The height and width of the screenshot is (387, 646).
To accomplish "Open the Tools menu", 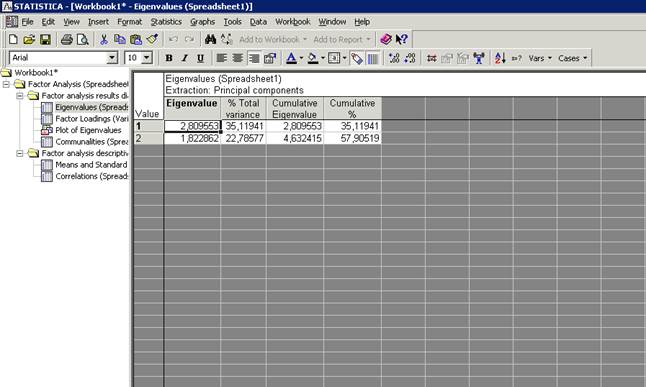I will 232,21.
